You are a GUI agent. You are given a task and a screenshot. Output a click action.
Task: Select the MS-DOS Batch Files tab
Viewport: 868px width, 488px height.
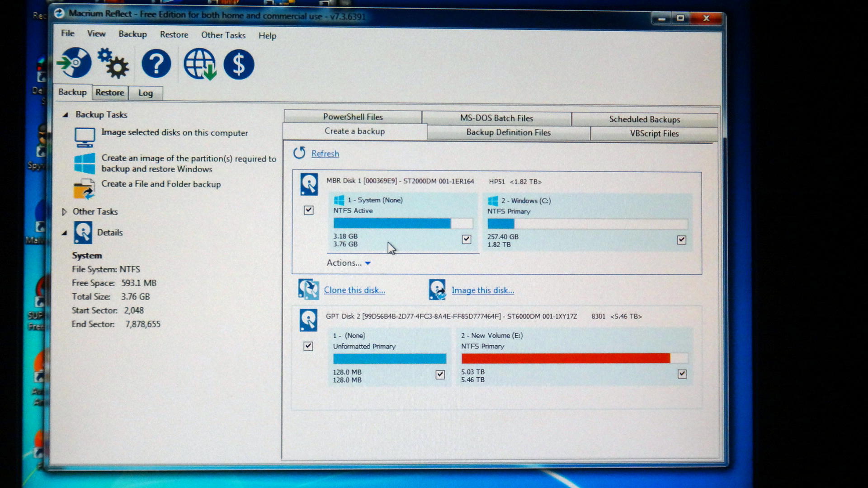pyautogui.click(x=497, y=118)
